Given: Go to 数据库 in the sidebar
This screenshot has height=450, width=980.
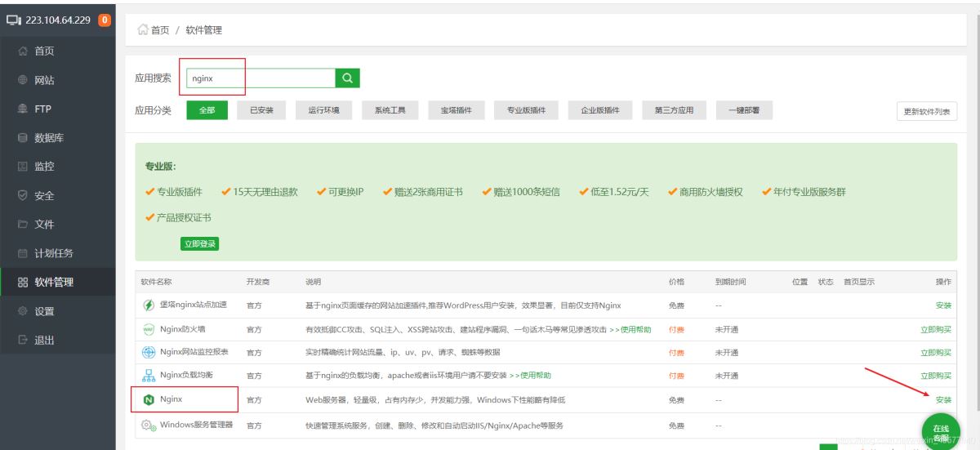Looking at the screenshot, I should 49,138.
